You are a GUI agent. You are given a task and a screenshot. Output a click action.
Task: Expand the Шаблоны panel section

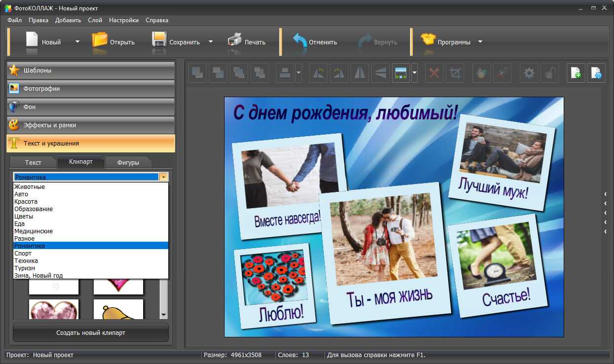[91, 71]
